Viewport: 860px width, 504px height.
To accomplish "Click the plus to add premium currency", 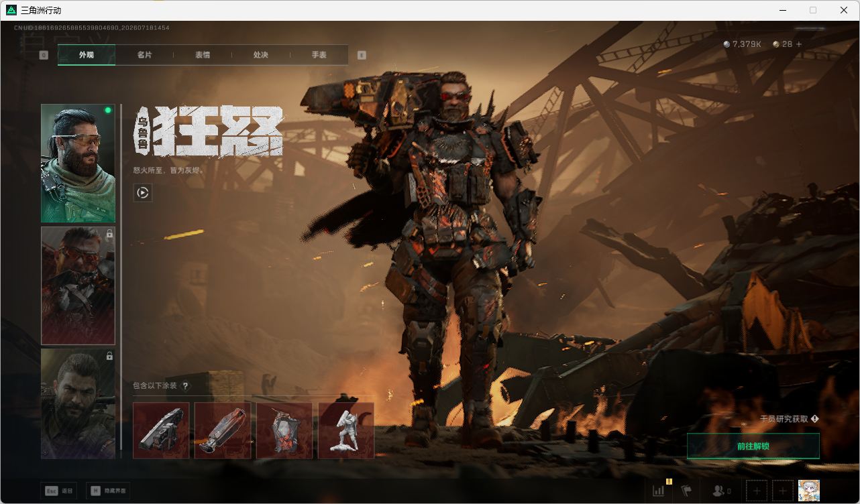I will tap(798, 44).
